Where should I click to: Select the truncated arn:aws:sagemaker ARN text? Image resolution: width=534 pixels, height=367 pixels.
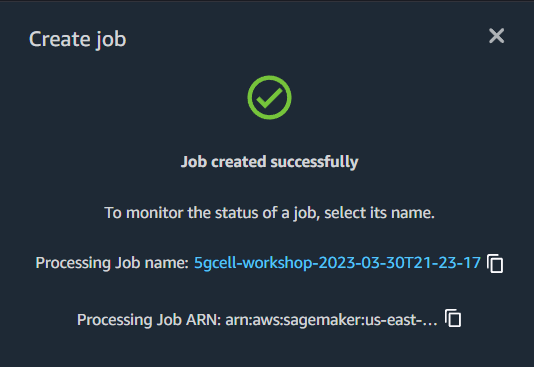click(331, 320)
